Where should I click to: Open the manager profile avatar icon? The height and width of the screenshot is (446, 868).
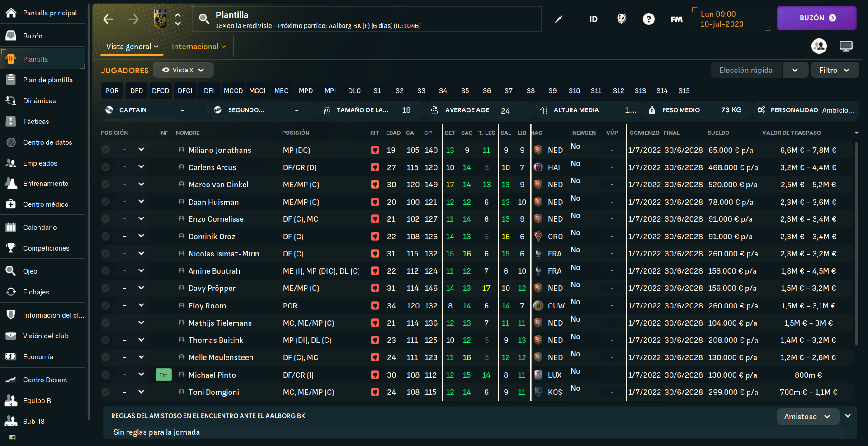(x=819, y=46)
